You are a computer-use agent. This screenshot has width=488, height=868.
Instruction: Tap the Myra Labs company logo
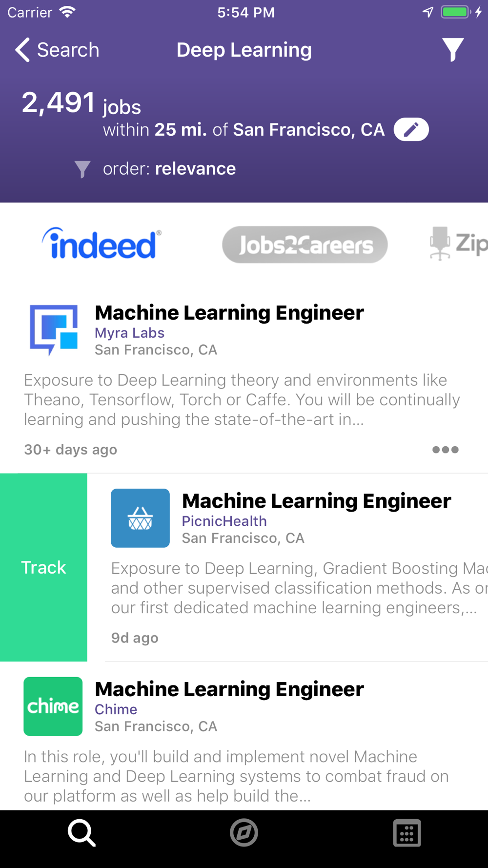coord(54,330)
